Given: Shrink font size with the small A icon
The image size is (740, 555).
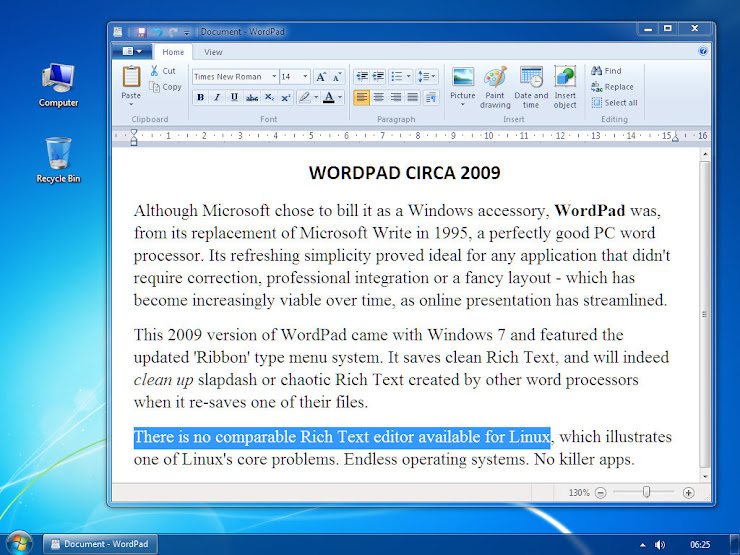Looking at the screenshot, I should tap(337, 76).
